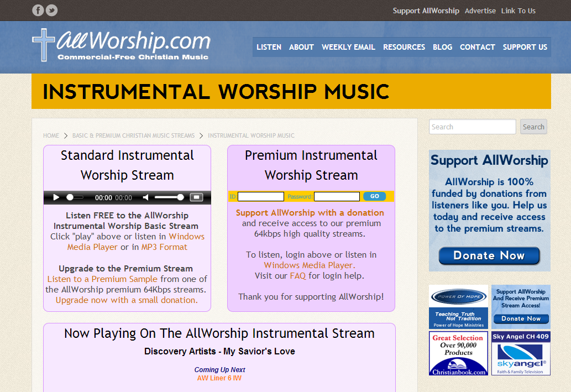Click the Search button
The width and height of the screenshot is (571, 392).
click(533, 127)
